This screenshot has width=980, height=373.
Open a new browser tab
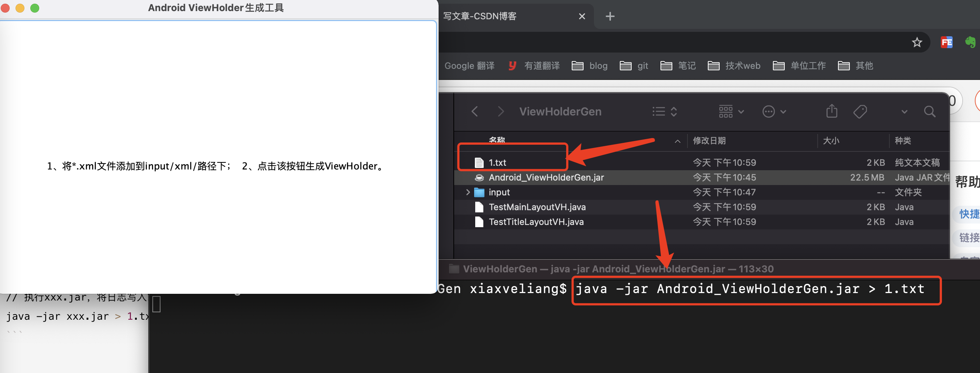coord(610,16)
